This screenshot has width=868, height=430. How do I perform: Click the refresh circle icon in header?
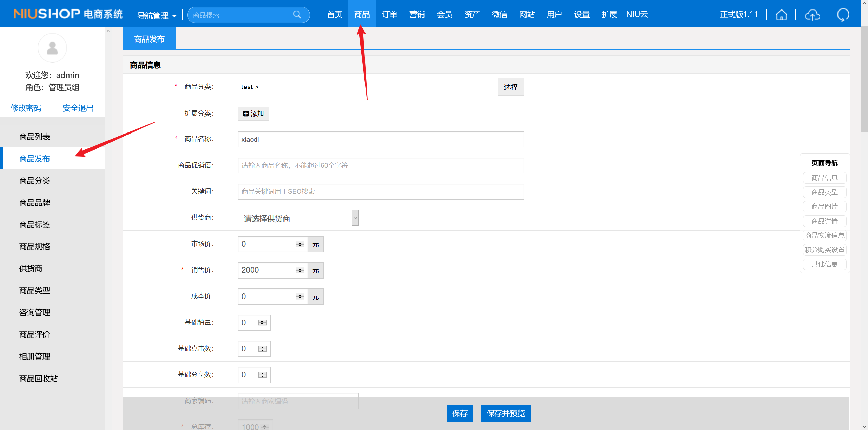point(843,15)
